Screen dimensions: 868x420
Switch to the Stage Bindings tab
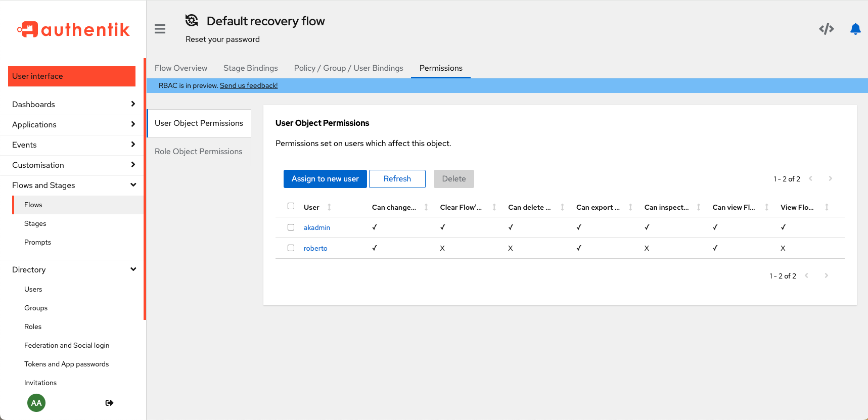250,68
